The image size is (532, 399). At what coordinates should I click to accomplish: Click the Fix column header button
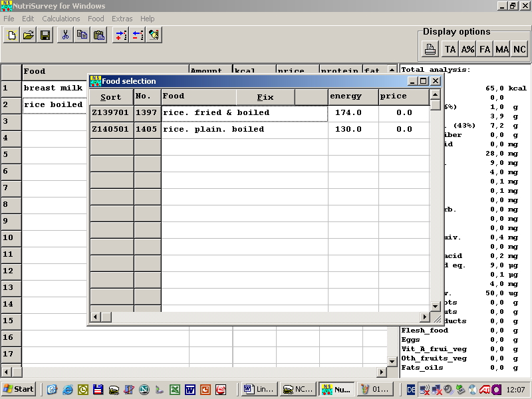(x=265, y=97)
